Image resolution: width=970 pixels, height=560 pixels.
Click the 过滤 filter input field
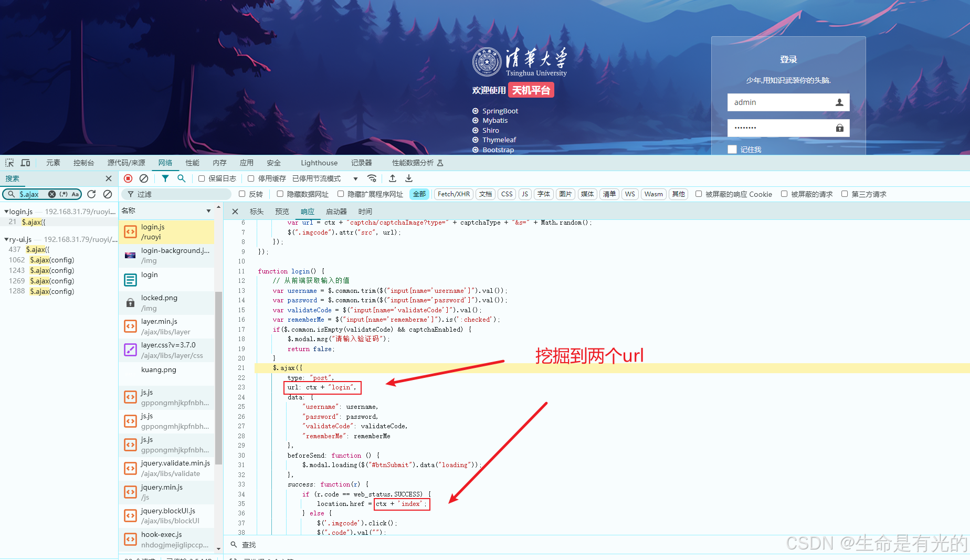tap(178, 194)
